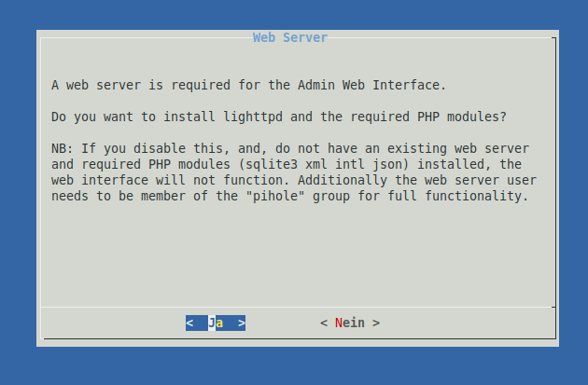Click the separator line above the buttons
Screen dimensions: 588x385
[297, 307]
